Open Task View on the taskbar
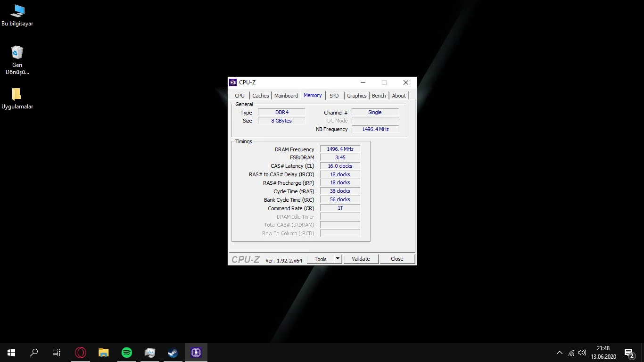644x362 pixels. (56, 352)
